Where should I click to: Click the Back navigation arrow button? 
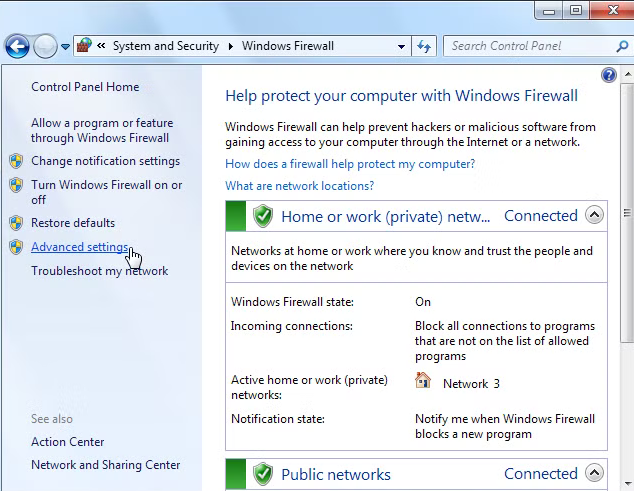17,47
